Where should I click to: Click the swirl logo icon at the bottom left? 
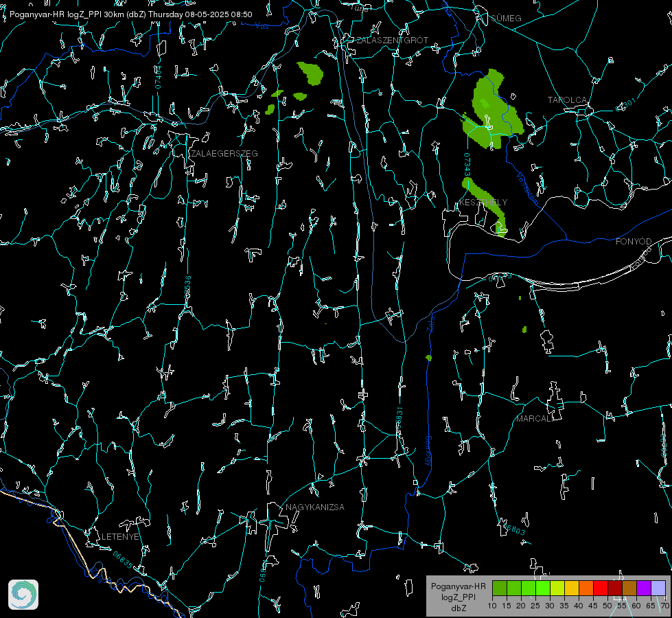23,595
